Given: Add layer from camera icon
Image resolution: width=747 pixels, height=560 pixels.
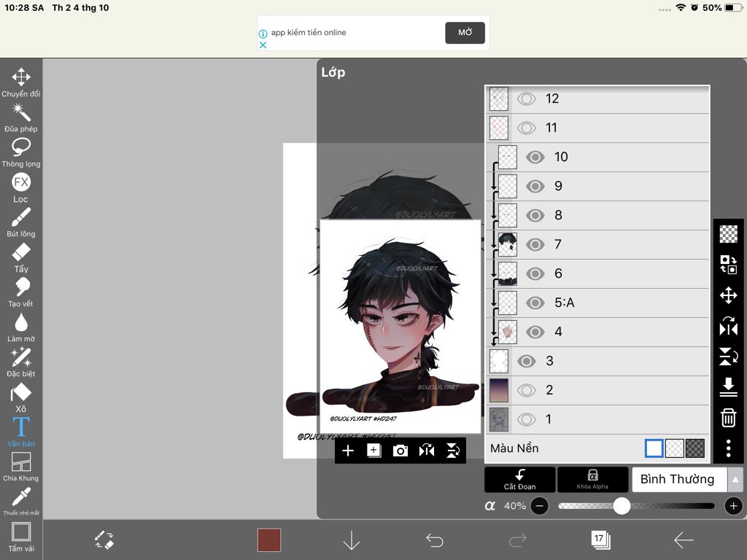Looking at the screenshot, I should [x=400, y=451].
